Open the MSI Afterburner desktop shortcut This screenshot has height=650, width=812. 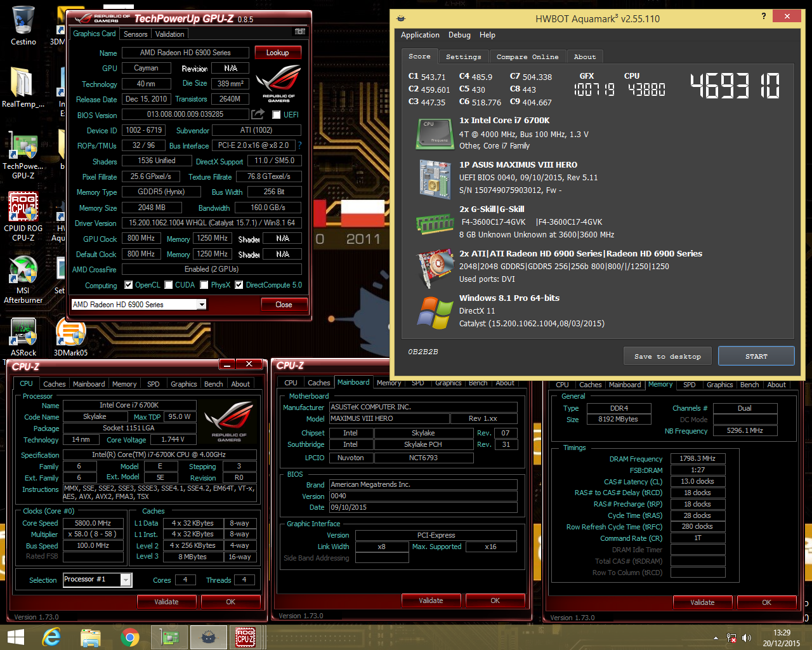tap(23, 279)
